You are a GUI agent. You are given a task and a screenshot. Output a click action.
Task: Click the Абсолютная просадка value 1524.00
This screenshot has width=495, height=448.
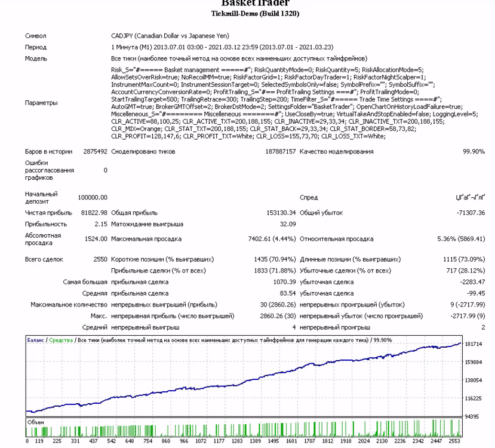96,239
